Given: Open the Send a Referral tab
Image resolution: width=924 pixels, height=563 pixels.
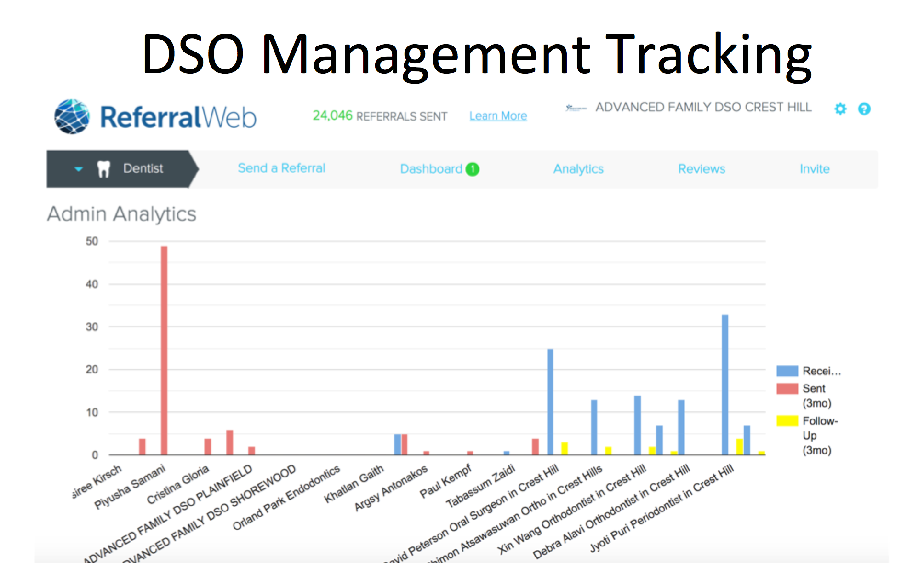Looking at the screenshot, I should point(281,168).
